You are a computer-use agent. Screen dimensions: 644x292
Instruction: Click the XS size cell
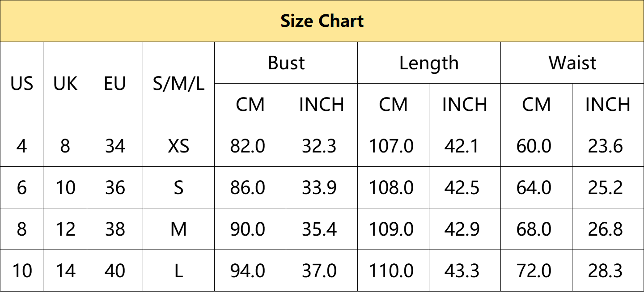click(179, 146)
